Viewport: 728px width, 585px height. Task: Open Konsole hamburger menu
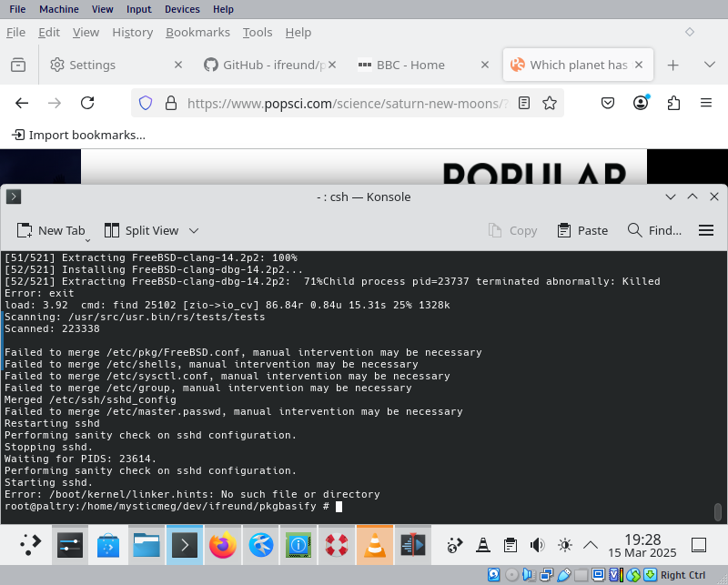[x=705, y=230]
